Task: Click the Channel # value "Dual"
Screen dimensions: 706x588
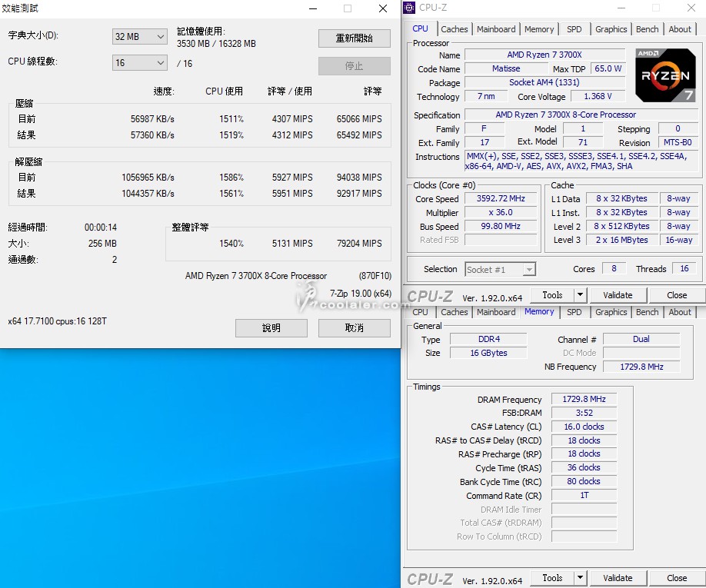Action: click(641, 339)
